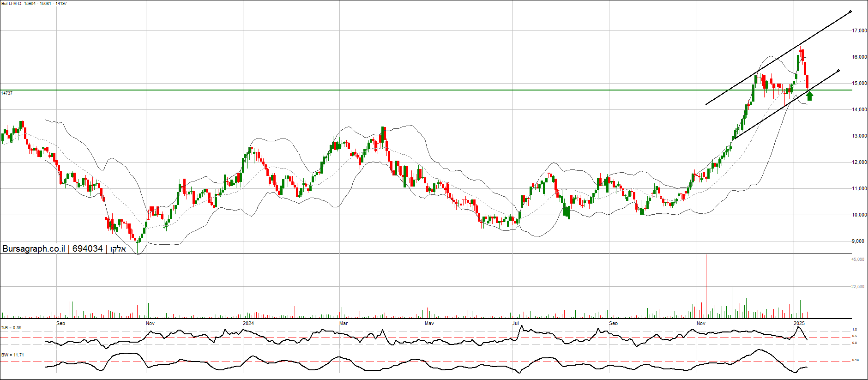
Task: Click the green up arrow marker
Action: tap(809, 96)
